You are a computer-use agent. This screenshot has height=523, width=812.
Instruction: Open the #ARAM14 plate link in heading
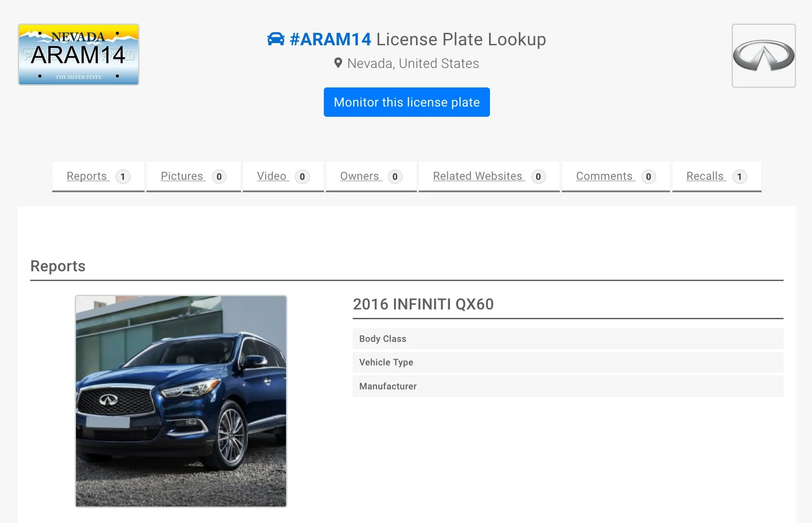(330, 39)
